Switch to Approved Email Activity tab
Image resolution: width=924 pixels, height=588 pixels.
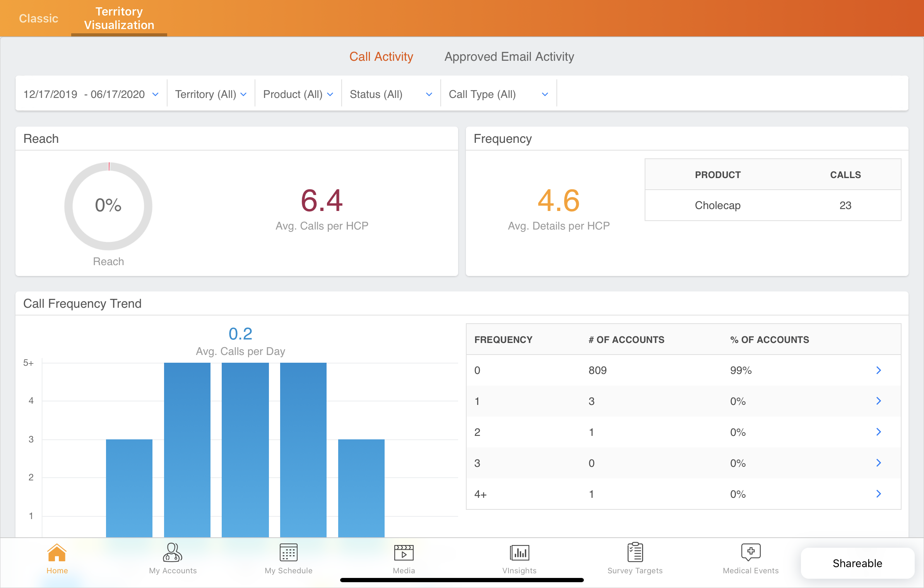click(x=509, y=57)
